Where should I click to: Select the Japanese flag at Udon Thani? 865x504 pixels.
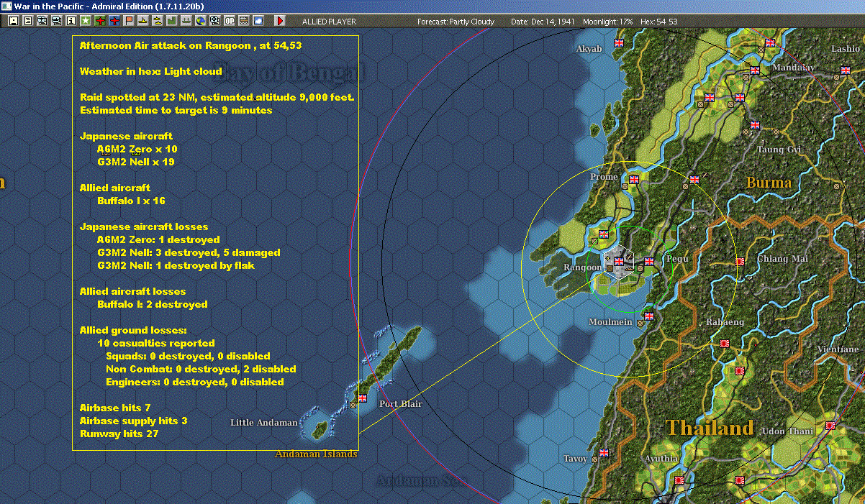[830, 426]
